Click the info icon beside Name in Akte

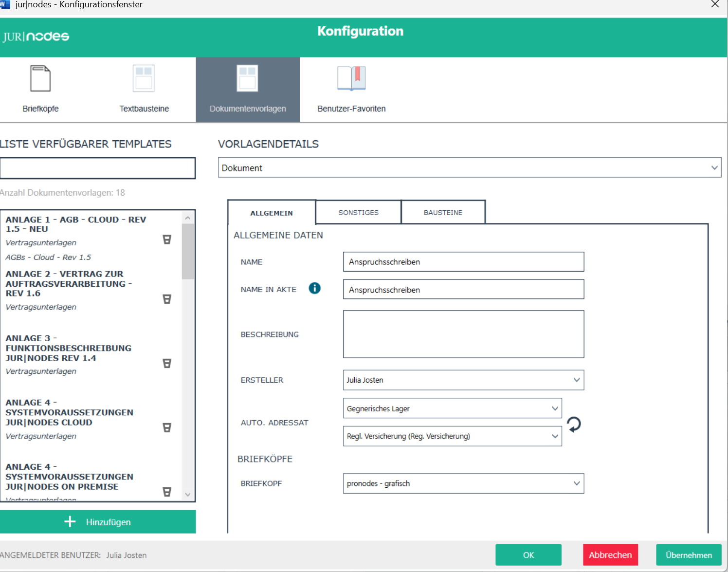point(315,288)
